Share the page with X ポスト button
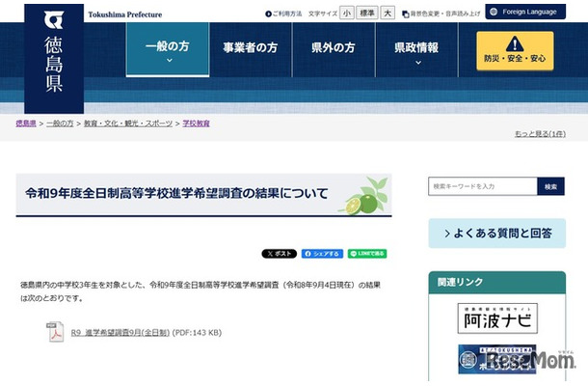 pyautogui.click(x=279, y=254)
